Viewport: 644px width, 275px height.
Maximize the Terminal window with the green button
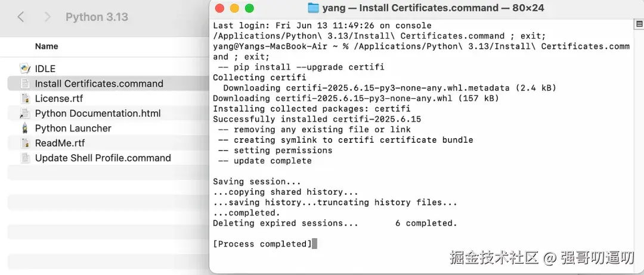pyautogui.click(x=249, y=8)
